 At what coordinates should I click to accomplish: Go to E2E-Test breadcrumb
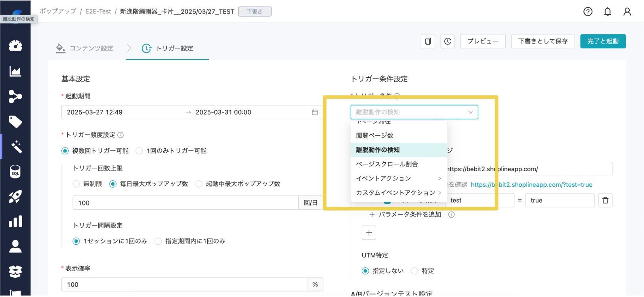click(x=98, y=11)
